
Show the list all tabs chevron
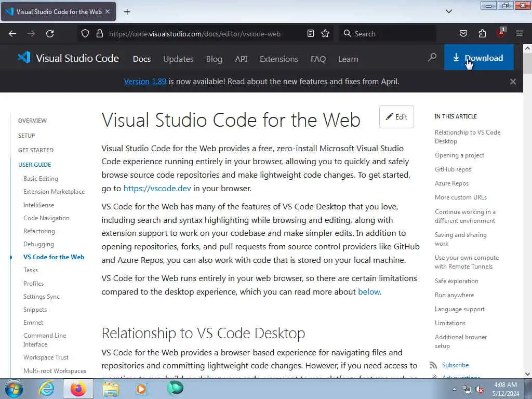pos(449,11)
